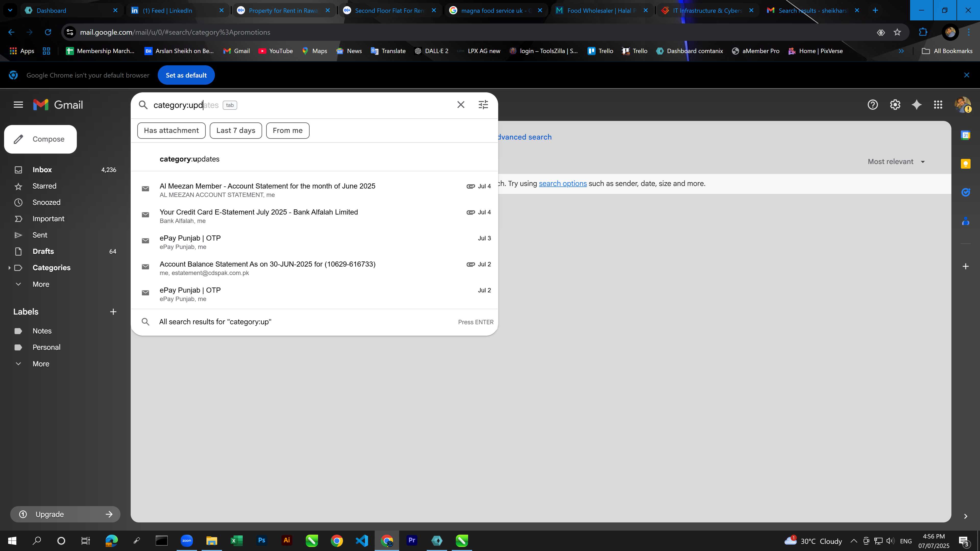980x551 pixels.
Task: Open Google Contacts side panel icon
Action: point(965,221)
